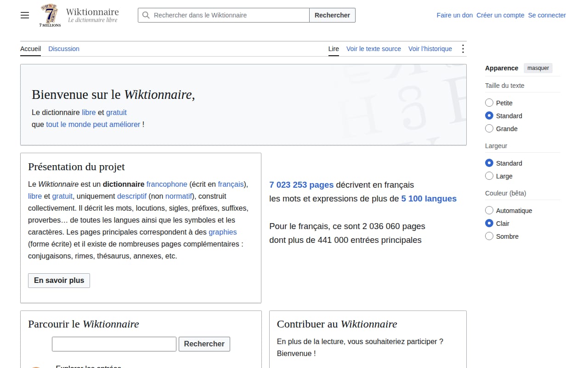Screen dimensions: 588x368
Task: Follow the libre link in Présentation du projet
Action: coord(35,196)
